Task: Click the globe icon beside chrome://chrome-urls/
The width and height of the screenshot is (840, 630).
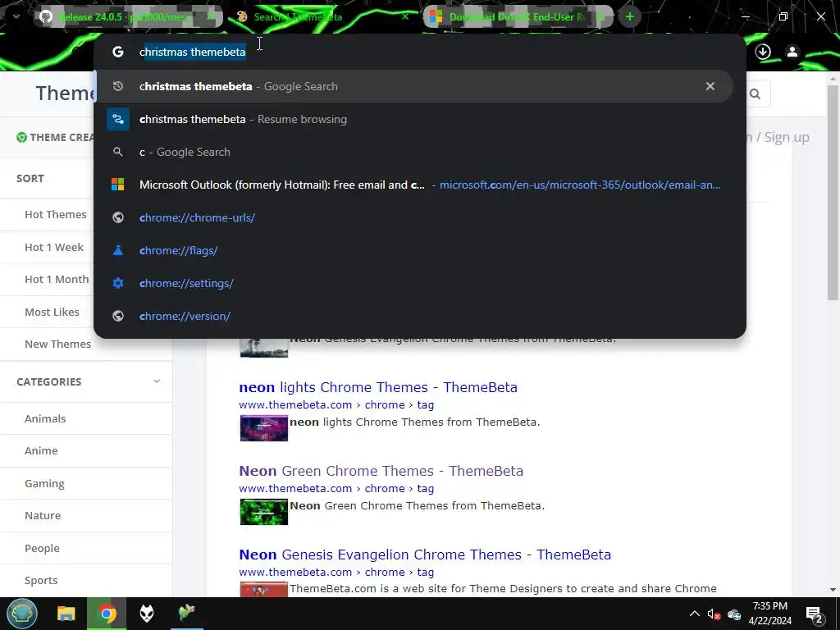Action: pos(118,217)
